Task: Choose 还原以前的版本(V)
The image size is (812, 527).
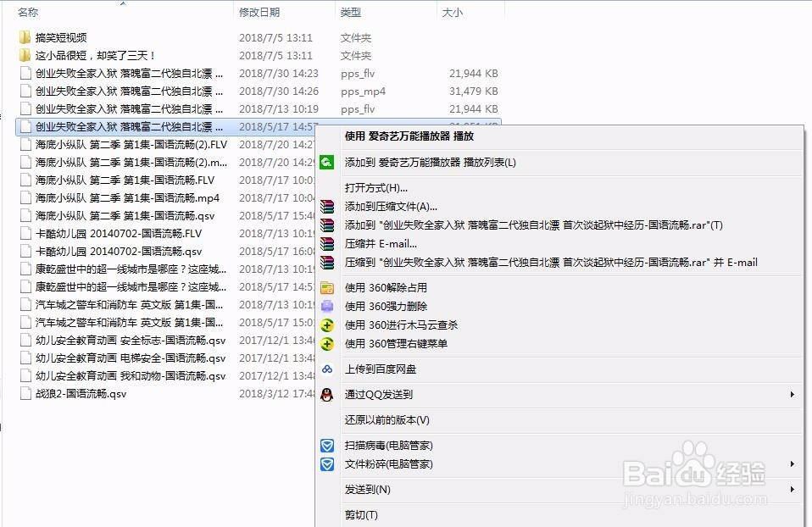Action: [387, 420]
